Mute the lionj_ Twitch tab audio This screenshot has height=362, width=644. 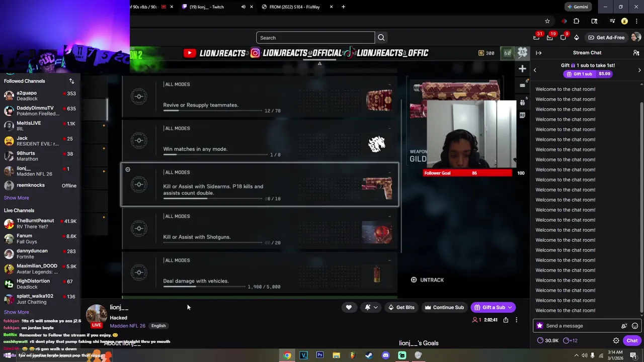(x=244, y=7)
